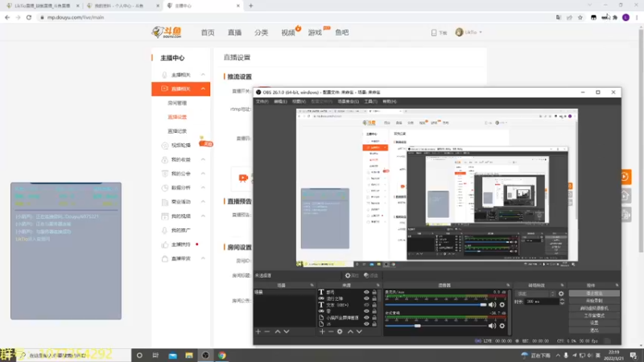
Task: Open File Explorer from taskbar
Action: [x=189, y=356]
